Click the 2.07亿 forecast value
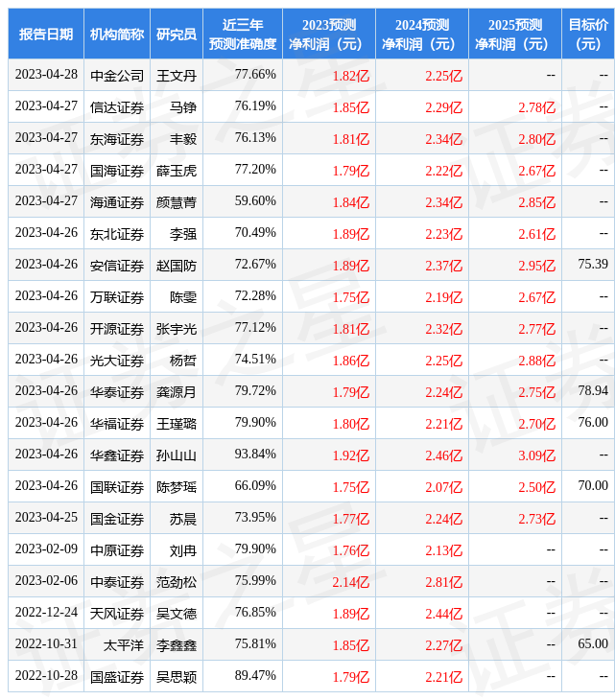This screenshot has width=615, height=700. (443, 487)
